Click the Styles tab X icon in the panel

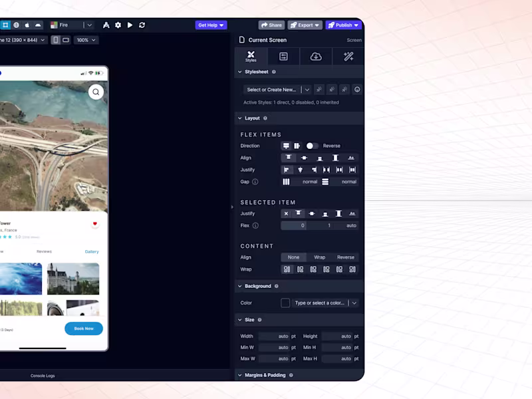coord(251,55)
